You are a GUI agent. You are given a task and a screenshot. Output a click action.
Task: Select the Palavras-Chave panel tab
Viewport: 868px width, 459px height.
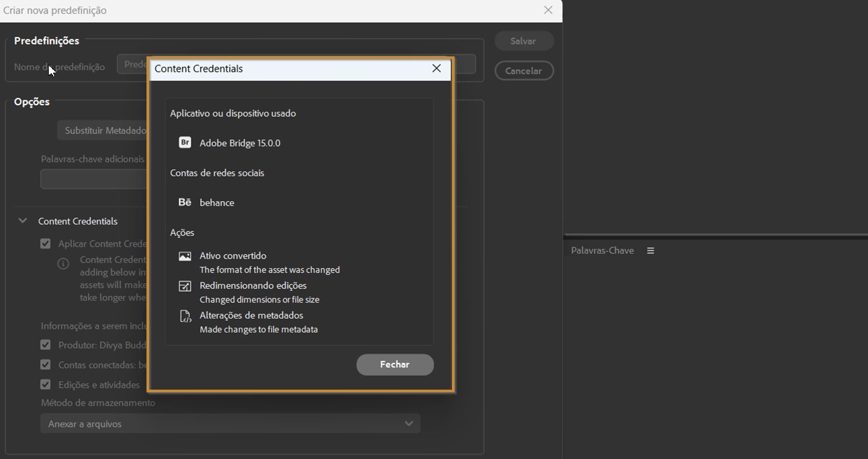point(602,250)
